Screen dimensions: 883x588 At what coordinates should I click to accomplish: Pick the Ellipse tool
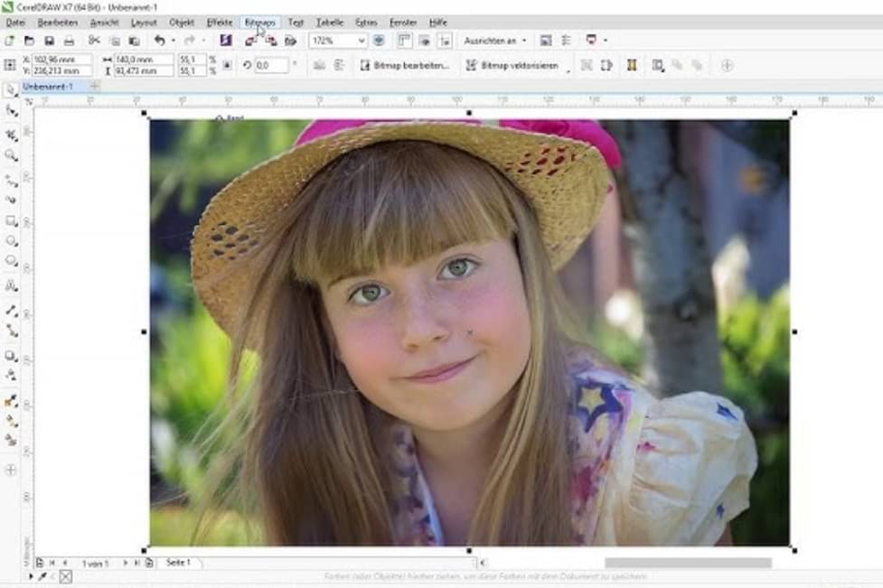click(x=11, y=241)
